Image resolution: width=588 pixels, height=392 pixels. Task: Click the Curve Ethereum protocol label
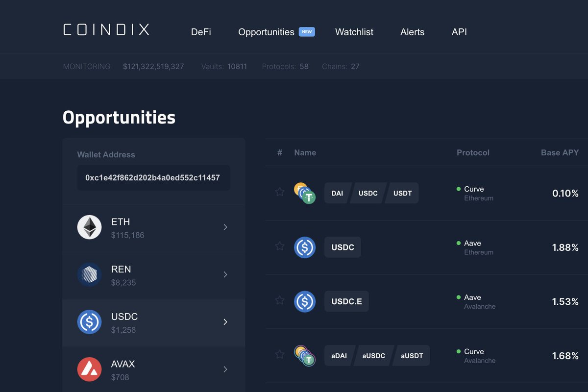(x=475, y=193)
